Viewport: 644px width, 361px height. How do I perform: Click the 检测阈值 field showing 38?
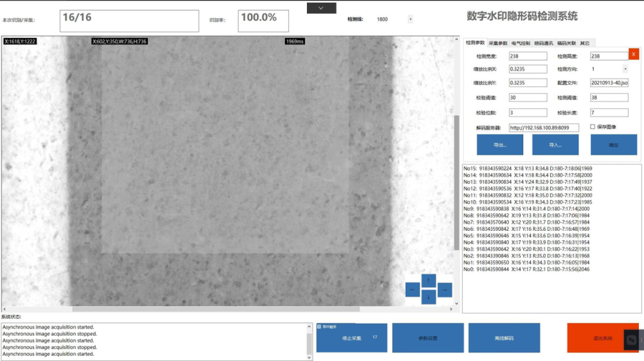[609, 97]
